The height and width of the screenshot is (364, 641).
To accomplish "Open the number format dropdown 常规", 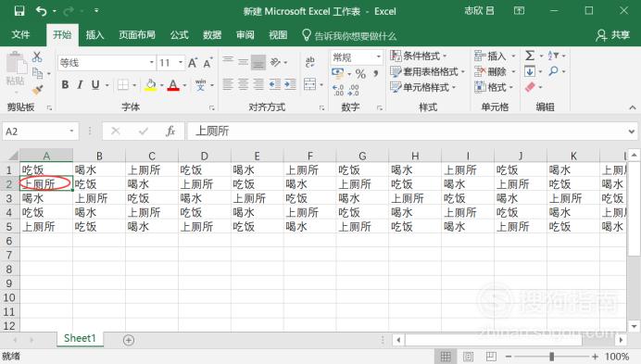I will (379, 56).
